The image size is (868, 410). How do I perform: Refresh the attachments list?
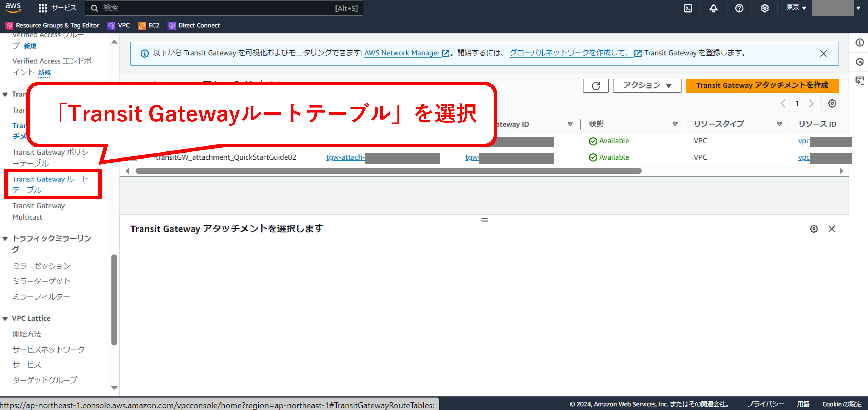click(595, 86)
